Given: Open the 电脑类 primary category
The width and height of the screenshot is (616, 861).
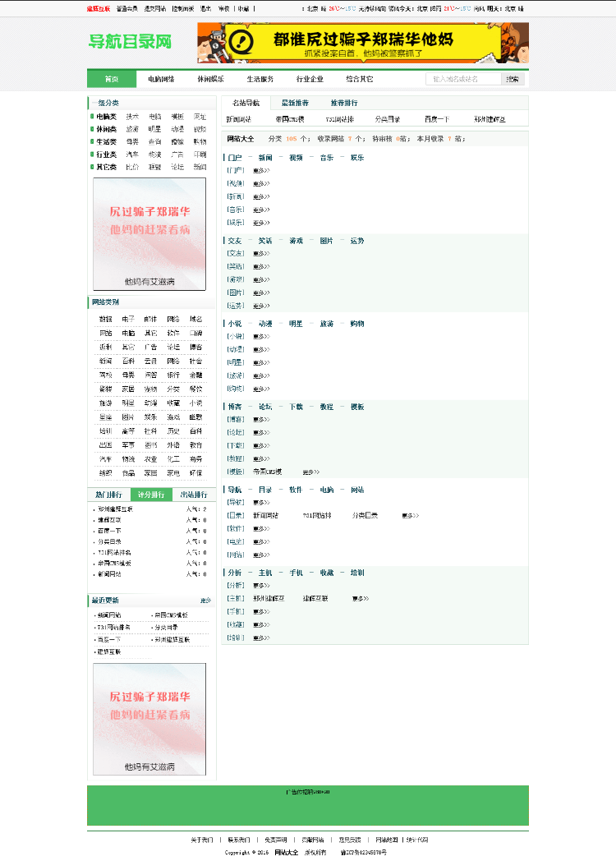Looking at the screenshot, I should [x=106, y=117].
